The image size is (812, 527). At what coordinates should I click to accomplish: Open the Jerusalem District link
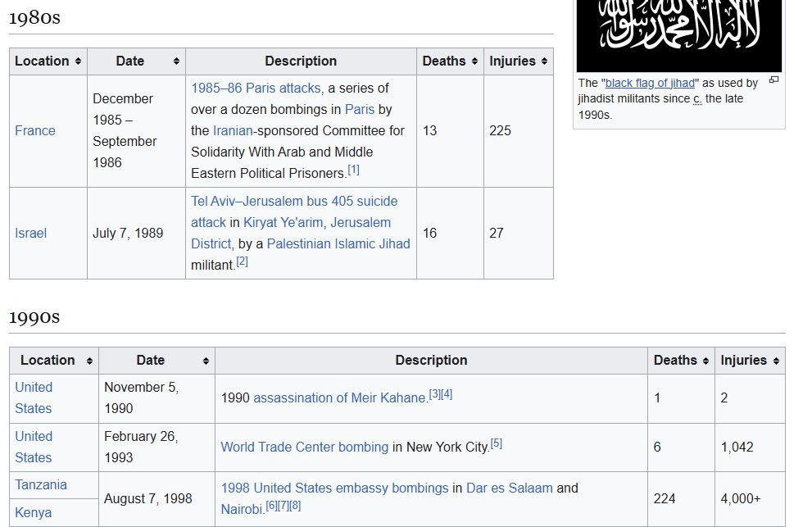pos(291,233)
